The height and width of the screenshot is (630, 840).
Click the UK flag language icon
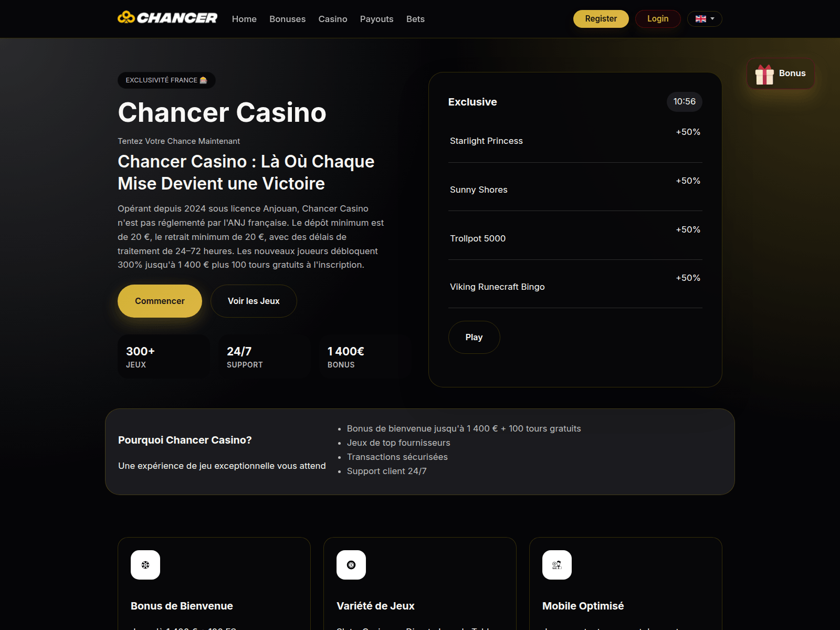point(700,19)
